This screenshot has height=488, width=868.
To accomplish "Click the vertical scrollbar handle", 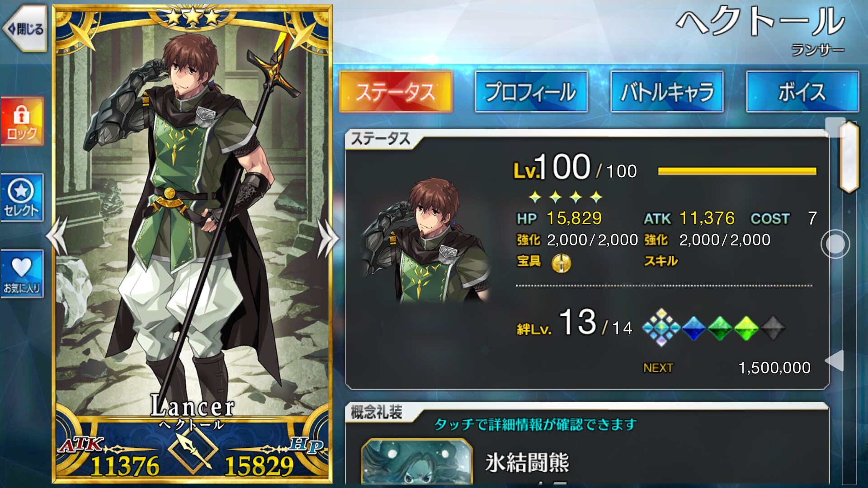I will coord(849,157).
